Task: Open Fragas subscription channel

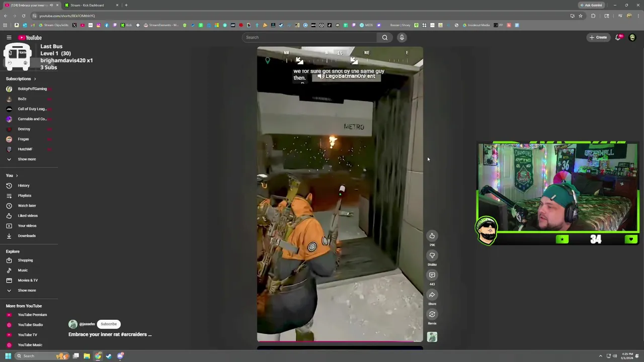Action: (28, 139)
